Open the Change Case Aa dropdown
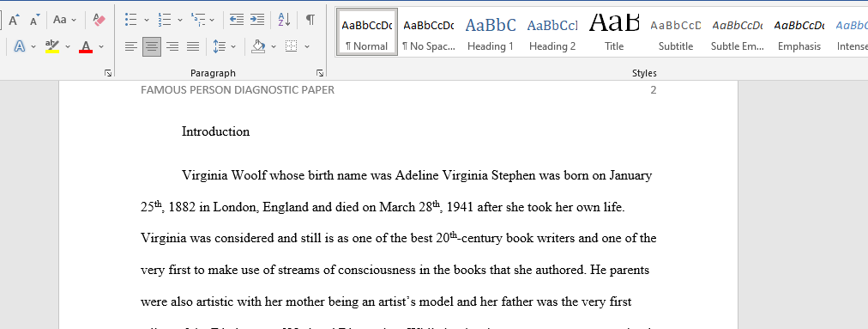The width and height of the screenshot is (868, 329). click(x=66, y=20)
